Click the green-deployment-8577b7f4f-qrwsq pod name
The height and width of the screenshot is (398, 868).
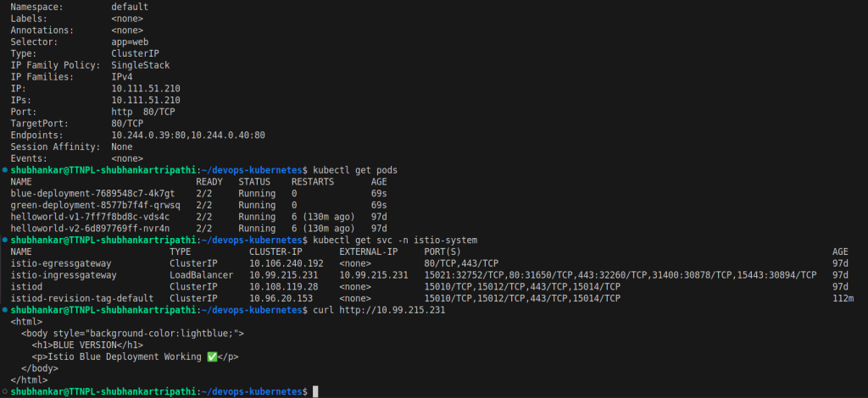[95, 205]
